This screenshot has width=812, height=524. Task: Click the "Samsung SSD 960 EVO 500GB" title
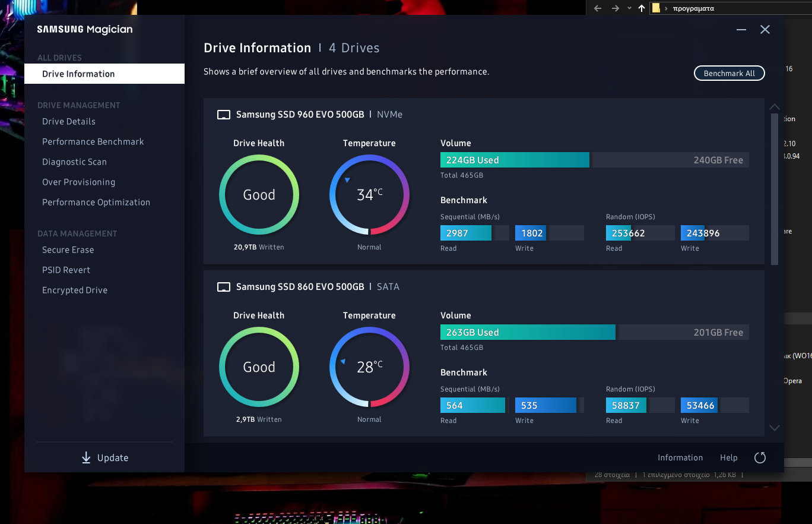(x=300, y=115)
